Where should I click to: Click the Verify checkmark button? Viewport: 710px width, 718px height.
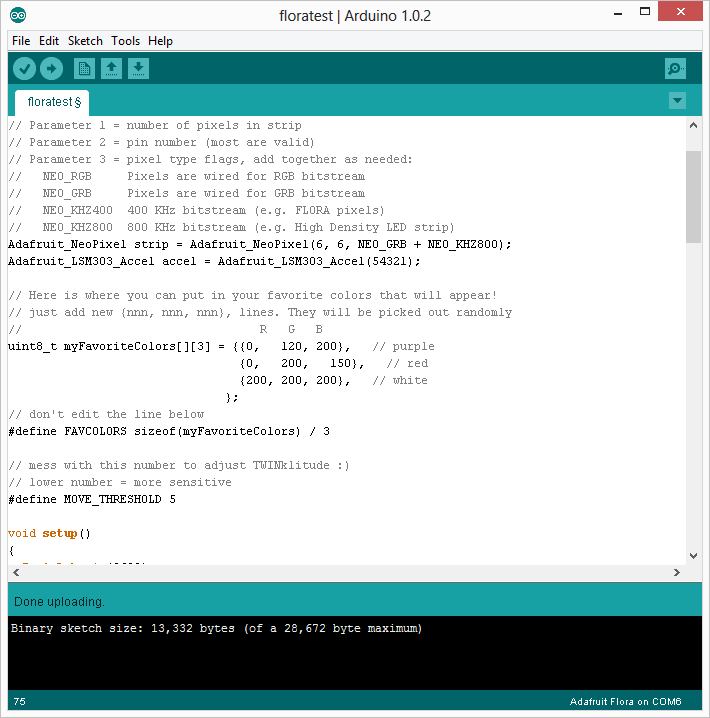(x=24, y=69)
